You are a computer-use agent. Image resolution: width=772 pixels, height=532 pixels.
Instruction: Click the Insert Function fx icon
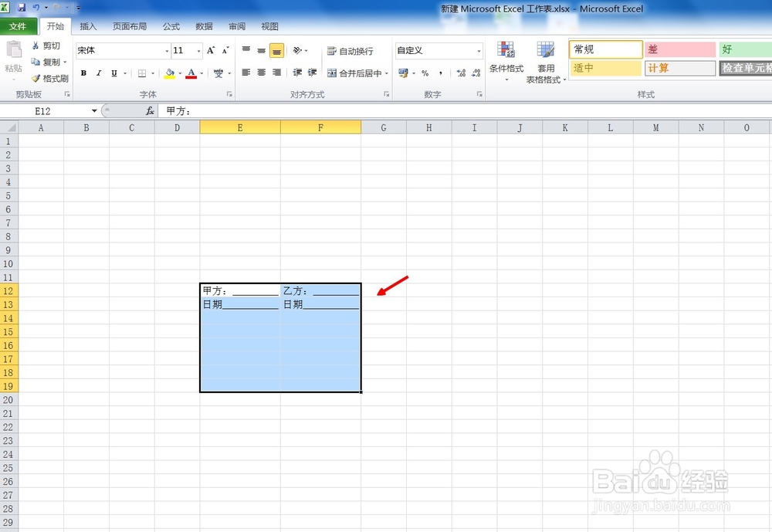150,111
